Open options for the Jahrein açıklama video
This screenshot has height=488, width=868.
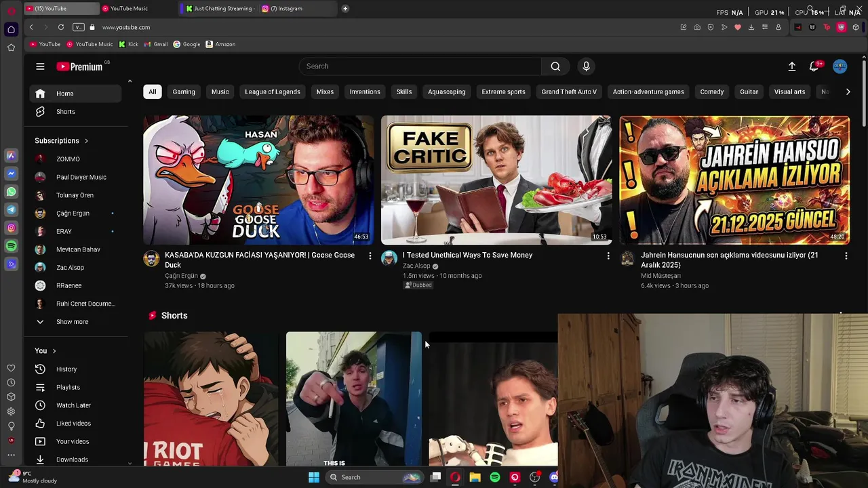pyautogui.click(x=846, y=256)
